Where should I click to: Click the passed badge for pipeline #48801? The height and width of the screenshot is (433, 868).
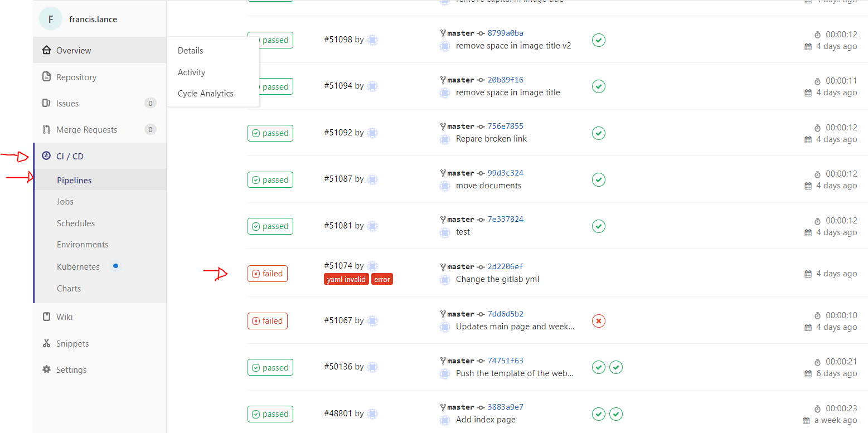270,414
